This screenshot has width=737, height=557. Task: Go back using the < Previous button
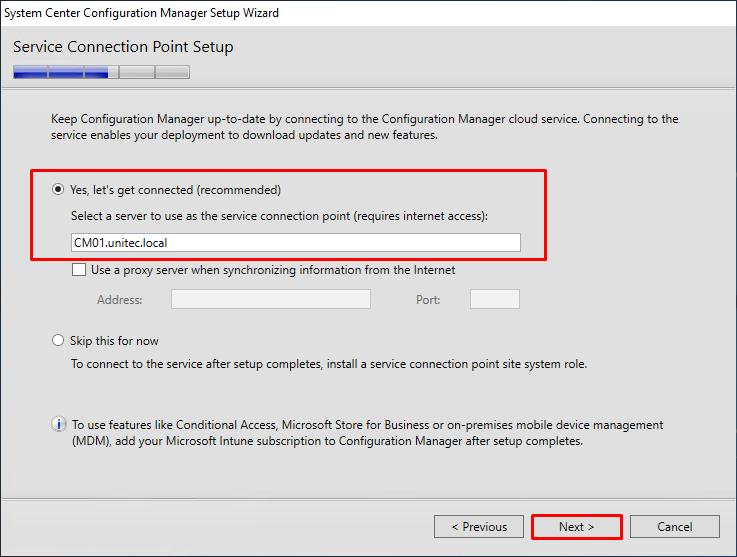[x=479, y=527]
